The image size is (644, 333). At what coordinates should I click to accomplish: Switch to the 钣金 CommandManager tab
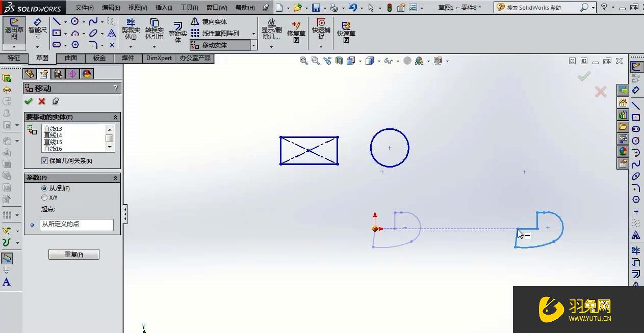[98, 58]
